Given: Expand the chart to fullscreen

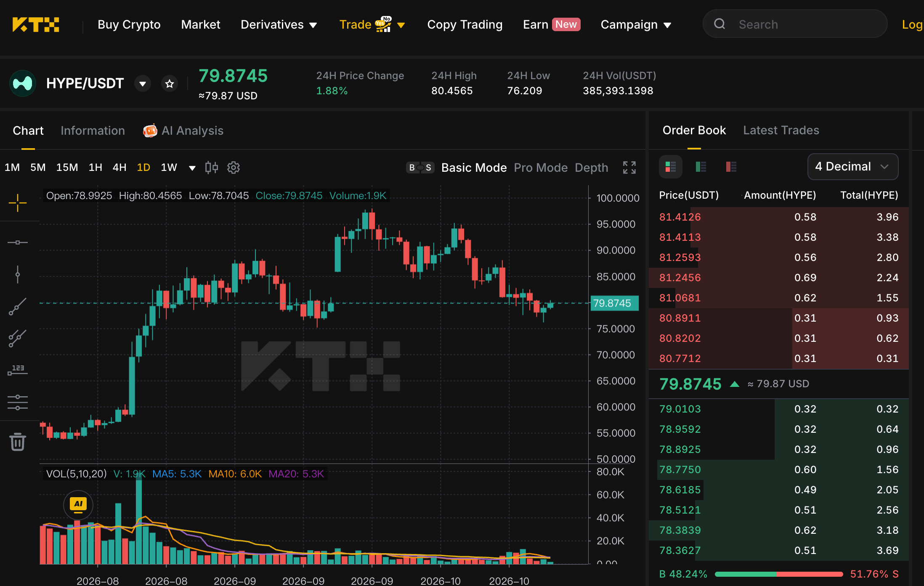Looking at the screenshot, I should tap(629, 168).
